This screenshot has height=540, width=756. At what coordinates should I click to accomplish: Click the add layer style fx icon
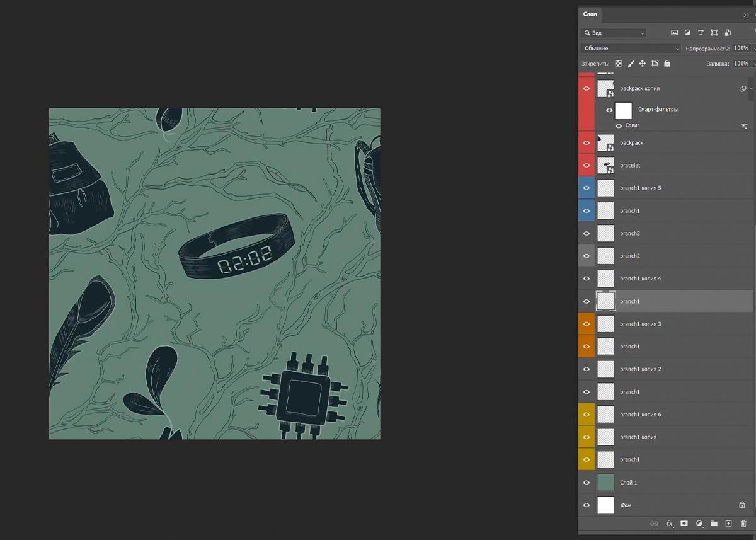pyautogui.click(x=670, y=524)
